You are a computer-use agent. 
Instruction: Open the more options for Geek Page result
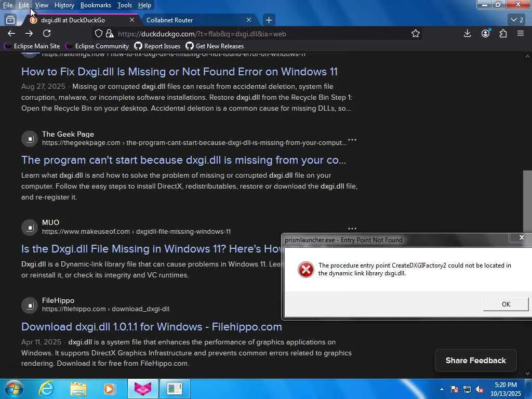click(352, 140)
